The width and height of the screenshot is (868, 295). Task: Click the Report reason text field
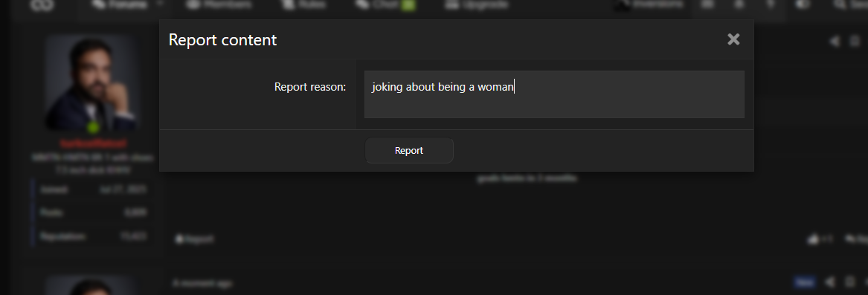click(x=554, y=94)
